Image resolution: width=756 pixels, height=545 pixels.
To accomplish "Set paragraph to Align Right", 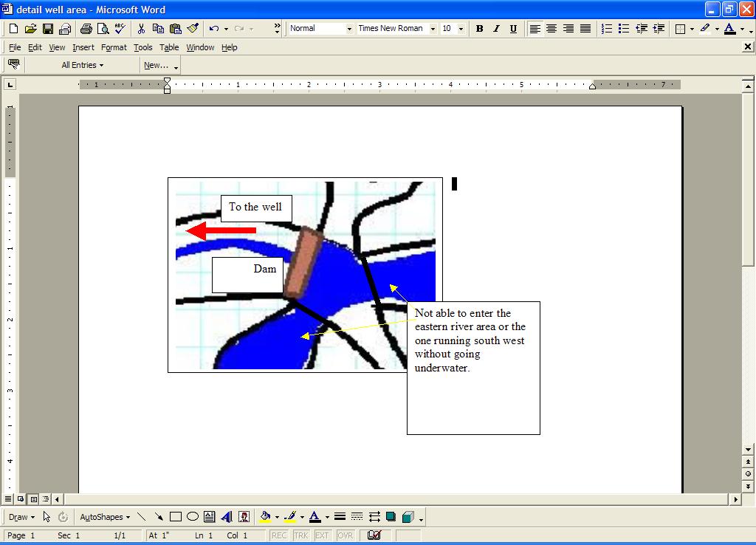I will pyautogui.click(x=568, y=29).
